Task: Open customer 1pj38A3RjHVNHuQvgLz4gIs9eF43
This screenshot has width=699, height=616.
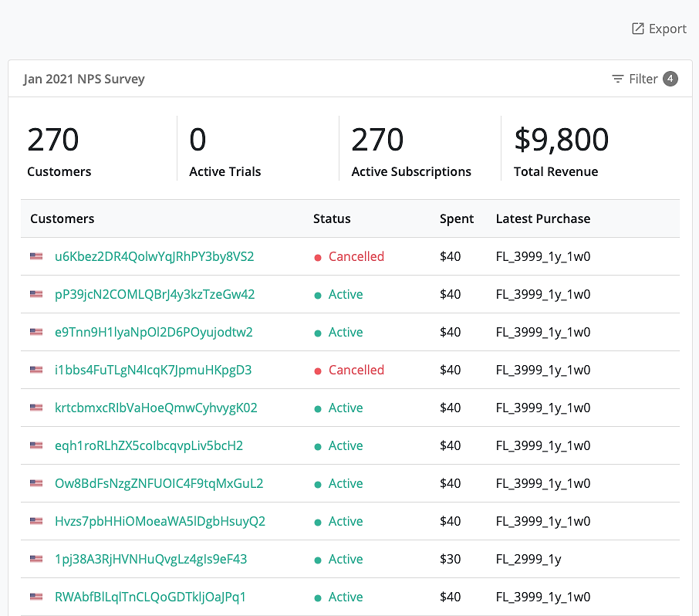Action: click(150, 560)
